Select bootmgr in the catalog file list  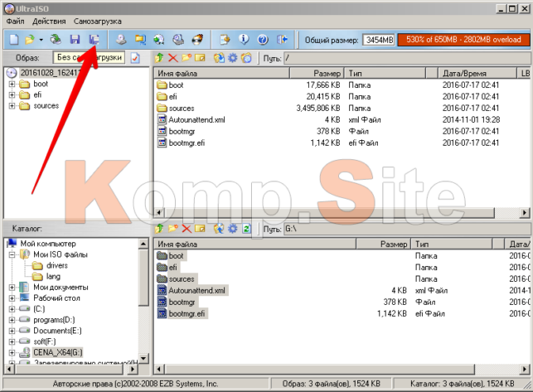click(182, 302)
